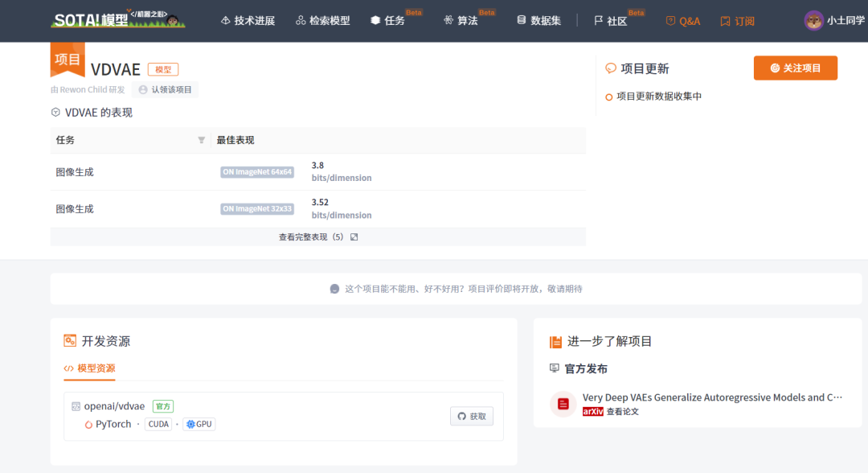Click the orange 项目 ribbon badge
Screen dimensions: 868x473
click(x=68, y=60)
